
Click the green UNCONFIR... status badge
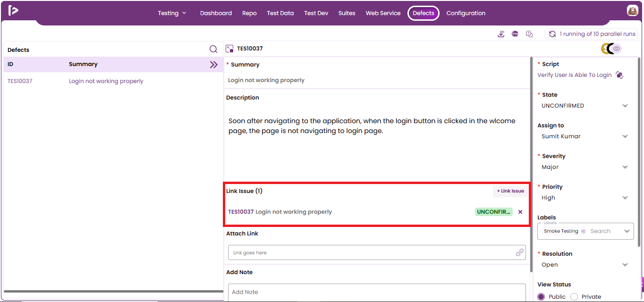[494, 212]
